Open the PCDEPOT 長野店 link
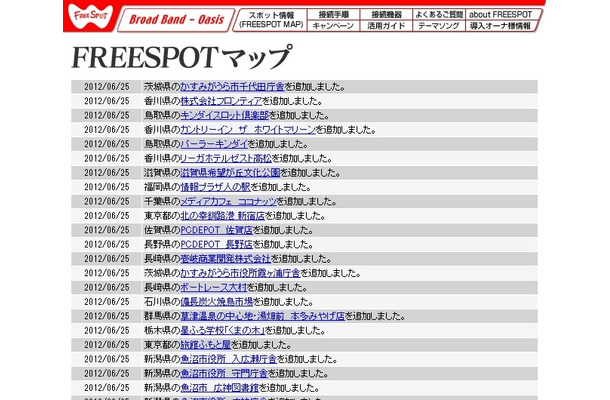Viewport: 610px width, 400px height. [x=217, y=244]
